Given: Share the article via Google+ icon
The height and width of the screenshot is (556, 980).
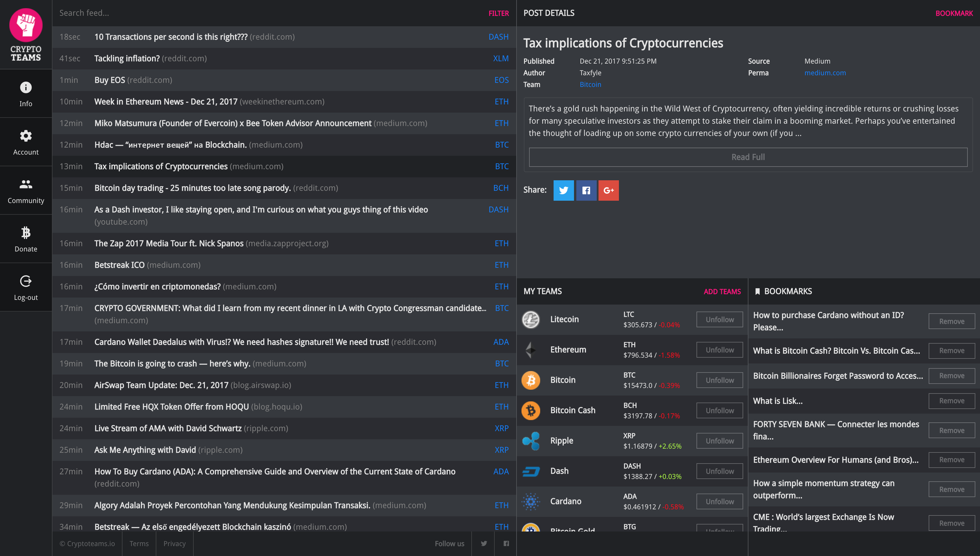Looking at the screenshot, I should pyautogui.click(x=608, y=190).
